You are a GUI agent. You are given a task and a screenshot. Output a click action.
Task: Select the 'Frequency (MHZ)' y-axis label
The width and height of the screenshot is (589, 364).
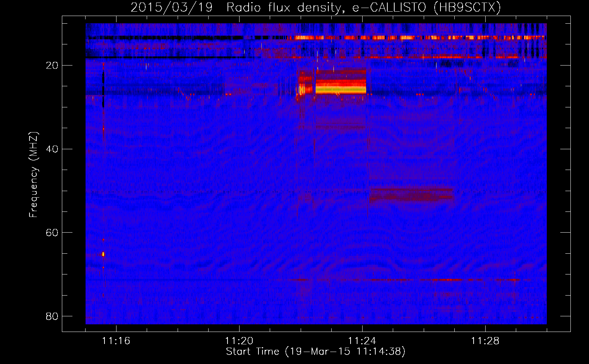click(x=33, y=175)
